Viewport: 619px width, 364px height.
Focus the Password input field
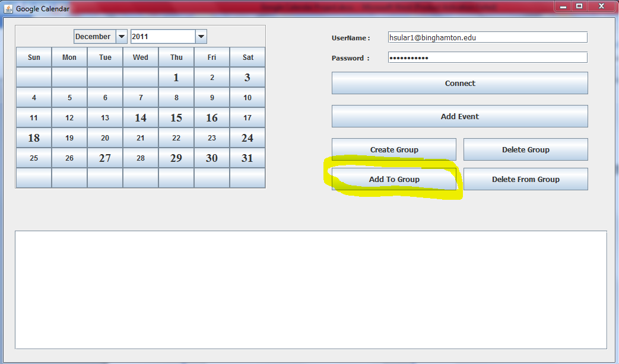(487, 58)
